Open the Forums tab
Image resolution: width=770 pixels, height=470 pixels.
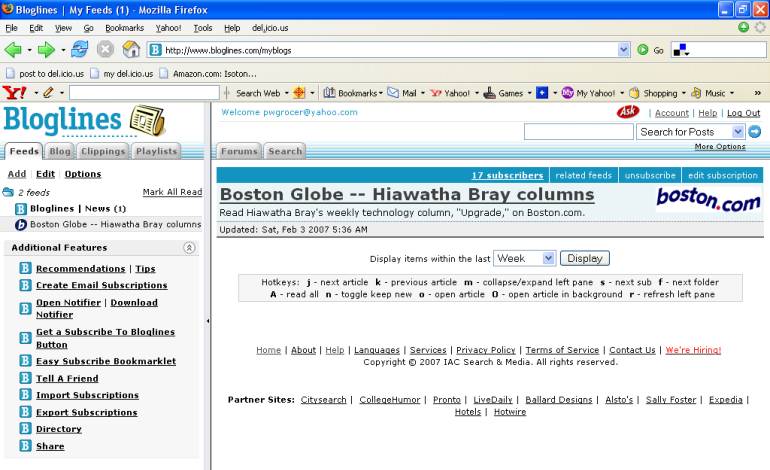point(239,151)
